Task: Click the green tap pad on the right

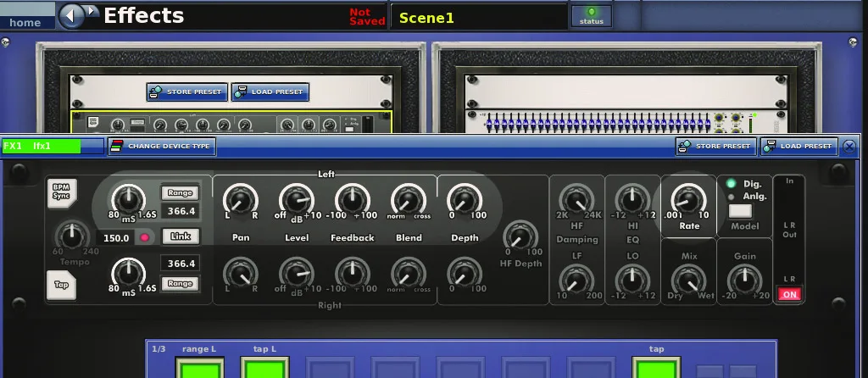Action: point(656,368)
